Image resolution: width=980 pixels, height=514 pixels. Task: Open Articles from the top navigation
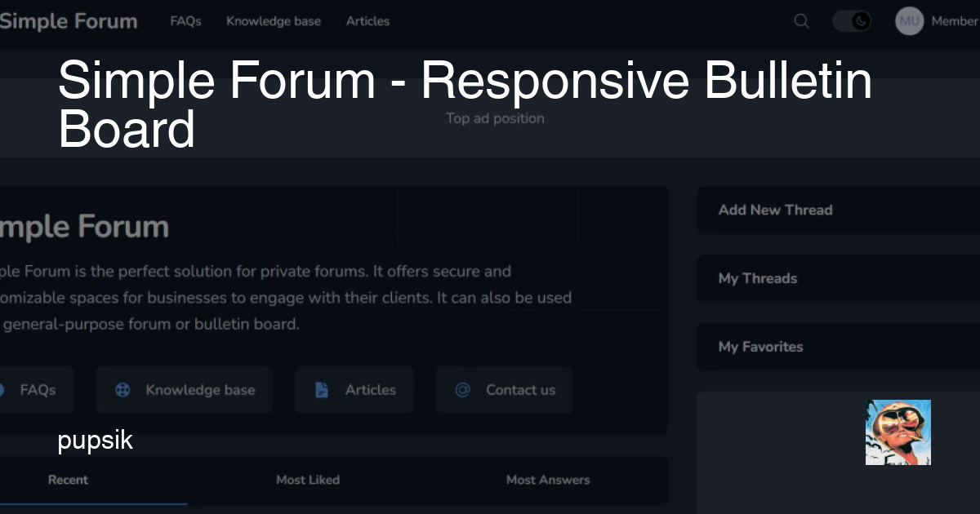point(367,21)
